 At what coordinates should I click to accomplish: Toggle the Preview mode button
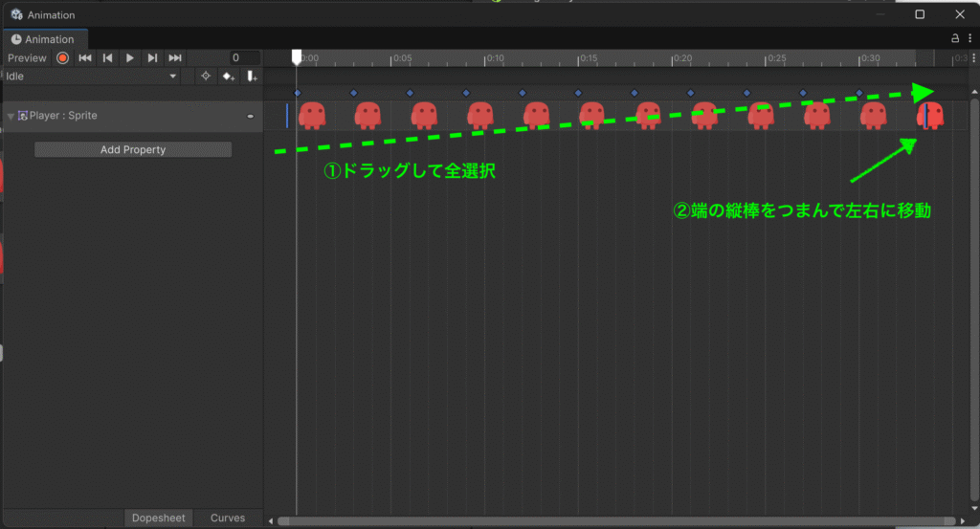tap(27, 58)
